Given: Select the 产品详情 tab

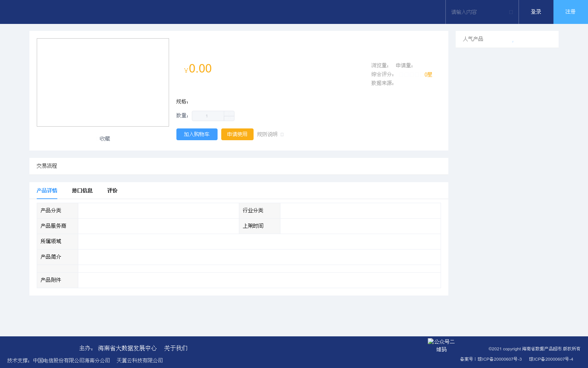Looking at the screenshot, I should [x=47, y=191].
